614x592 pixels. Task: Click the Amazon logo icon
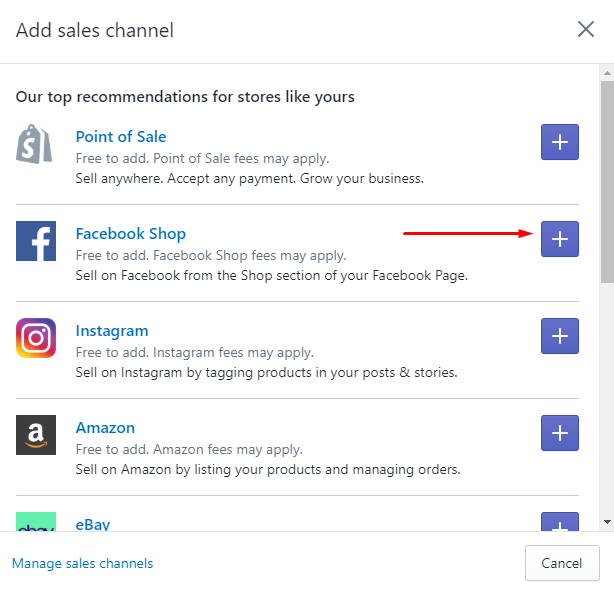(x=35, y=435)
